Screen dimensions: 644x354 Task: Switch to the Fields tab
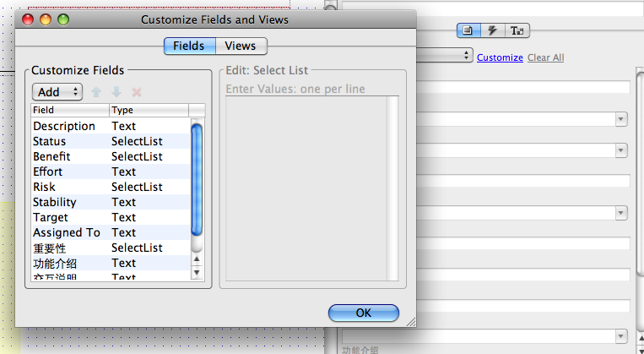(x=189, y=46)
